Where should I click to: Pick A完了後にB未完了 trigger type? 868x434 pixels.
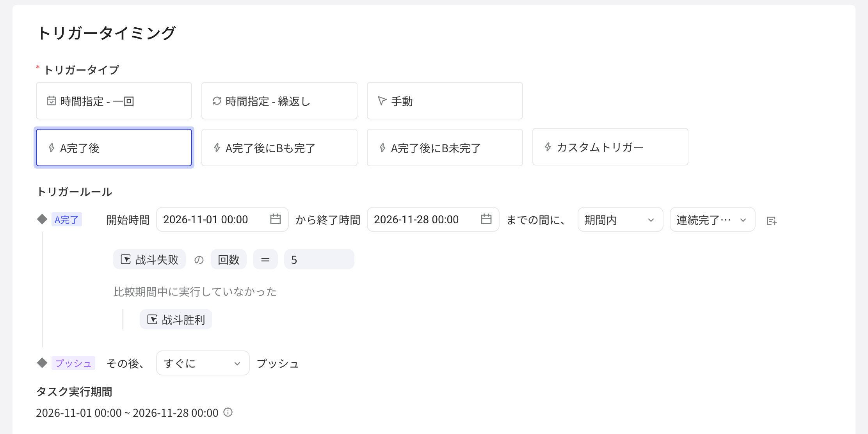[x=445, y=148]
